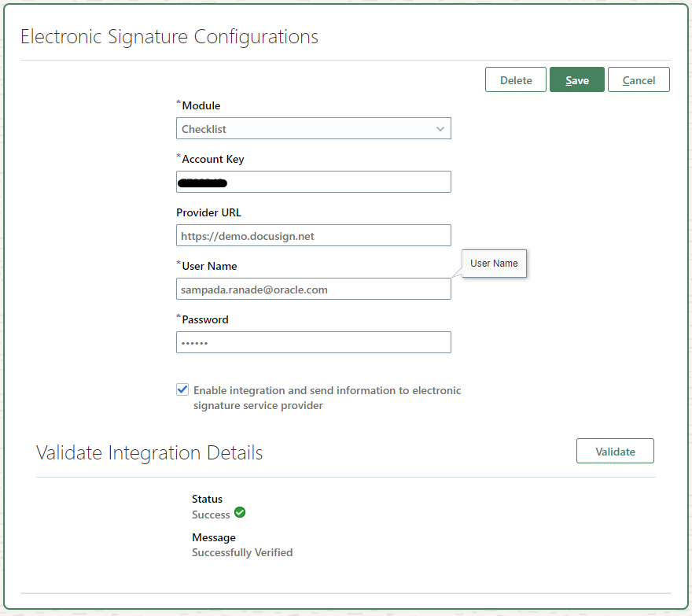The image size is (692, 616).
Task: Click the Password input field
Action: point(313,343)
